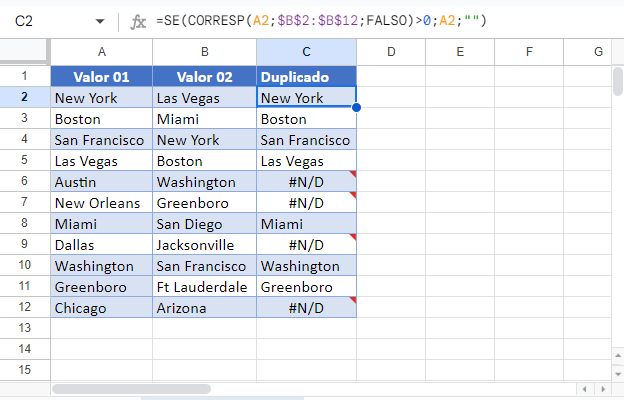
Task: Select row 15 header
Action: coord(25,370)
